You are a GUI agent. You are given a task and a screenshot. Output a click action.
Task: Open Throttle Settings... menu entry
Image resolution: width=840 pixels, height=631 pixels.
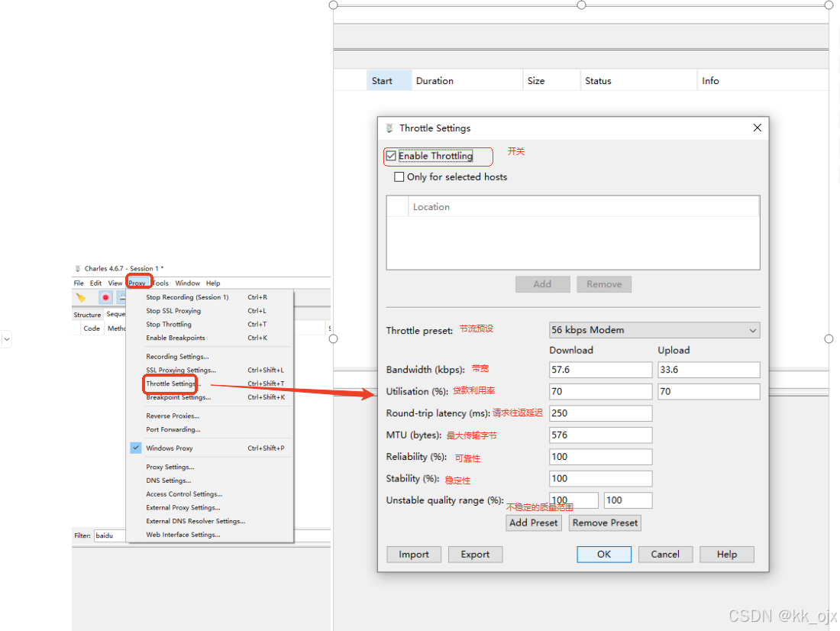209,383
